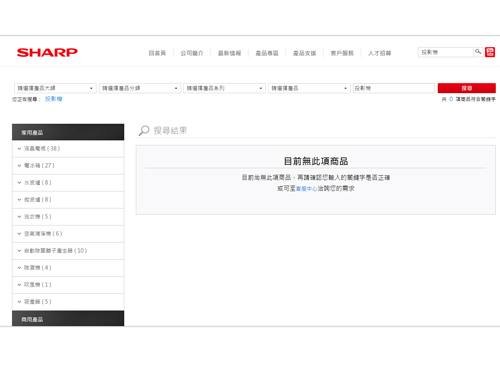
Task: Open 客戶服務 in the top navigation
Action: (342, 53)
